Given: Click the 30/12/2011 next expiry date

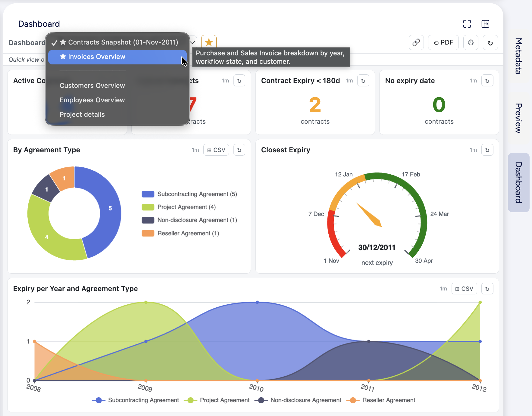Looking at the screenshot, I should (x=377, y=247).
